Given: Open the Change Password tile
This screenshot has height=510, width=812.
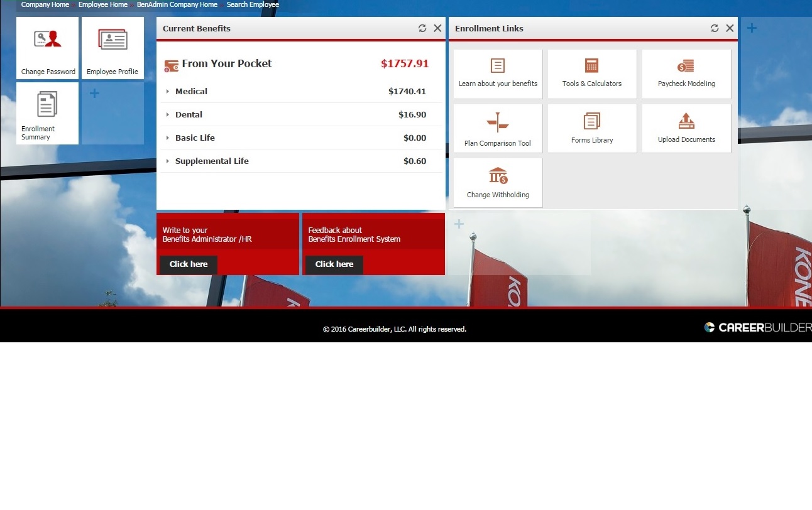Looking at the screenshot, I should pyautogui.click(x=48, y=48).
